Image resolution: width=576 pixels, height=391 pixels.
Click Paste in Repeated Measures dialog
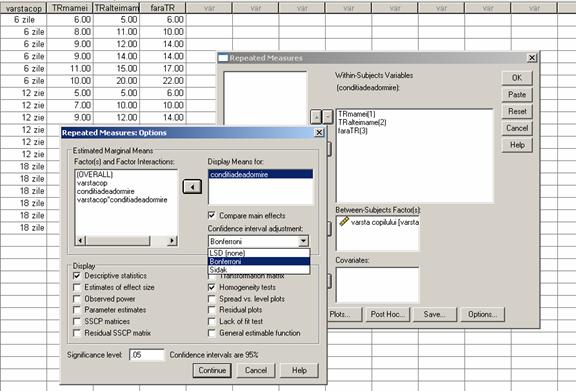tap(517, 95)
